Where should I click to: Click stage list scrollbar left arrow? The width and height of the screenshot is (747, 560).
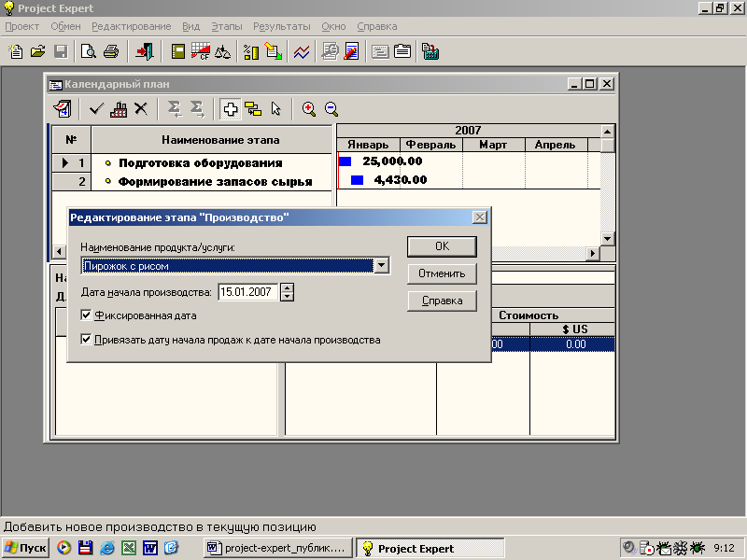pyautogui.click(x=59, y=251)
